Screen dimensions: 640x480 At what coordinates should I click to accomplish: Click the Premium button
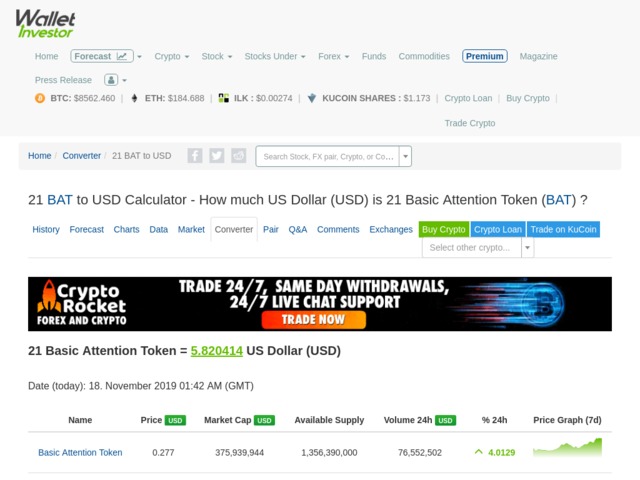(x=485, y=56)
